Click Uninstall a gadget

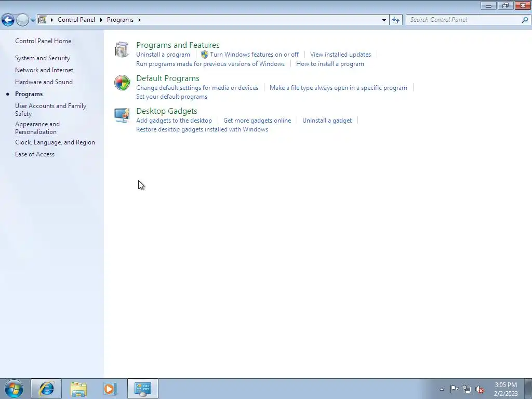point(327,121)
